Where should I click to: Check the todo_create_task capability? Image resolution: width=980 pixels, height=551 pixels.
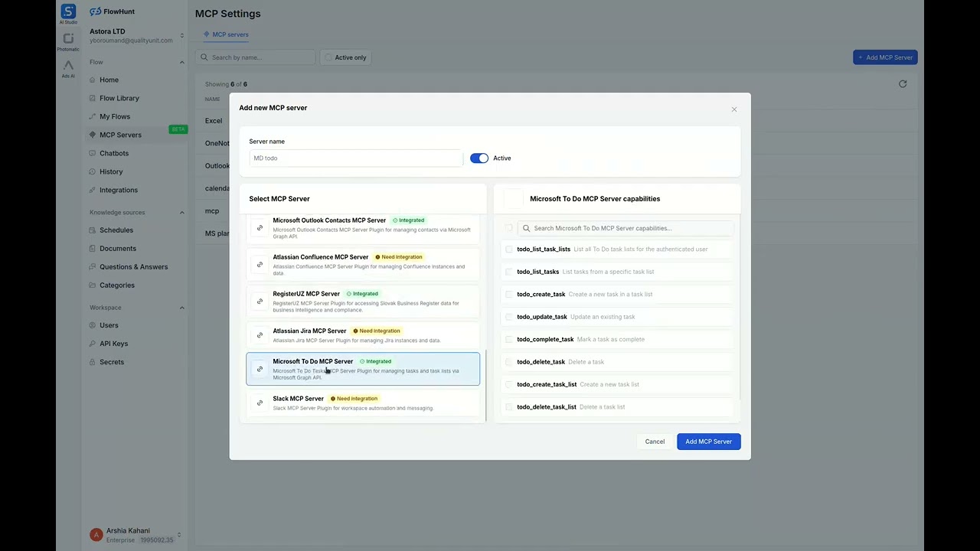[509, 295]
